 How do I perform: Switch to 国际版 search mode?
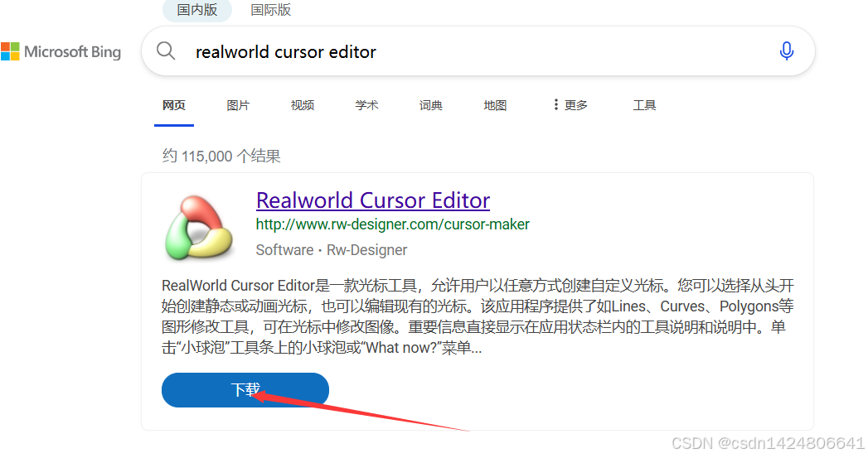271,10
